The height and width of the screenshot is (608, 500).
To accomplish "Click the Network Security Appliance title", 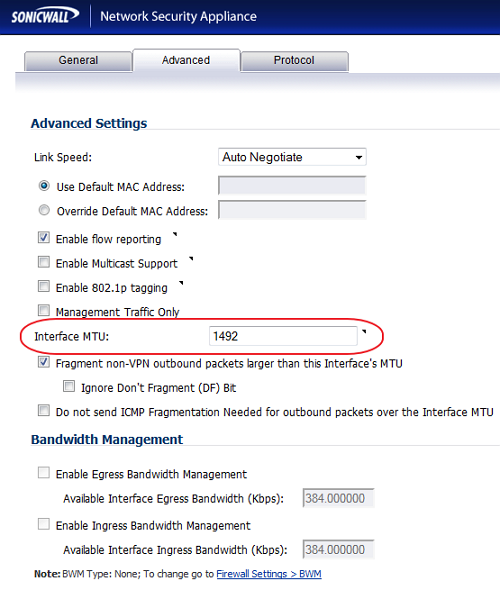I will click(178, 17).
